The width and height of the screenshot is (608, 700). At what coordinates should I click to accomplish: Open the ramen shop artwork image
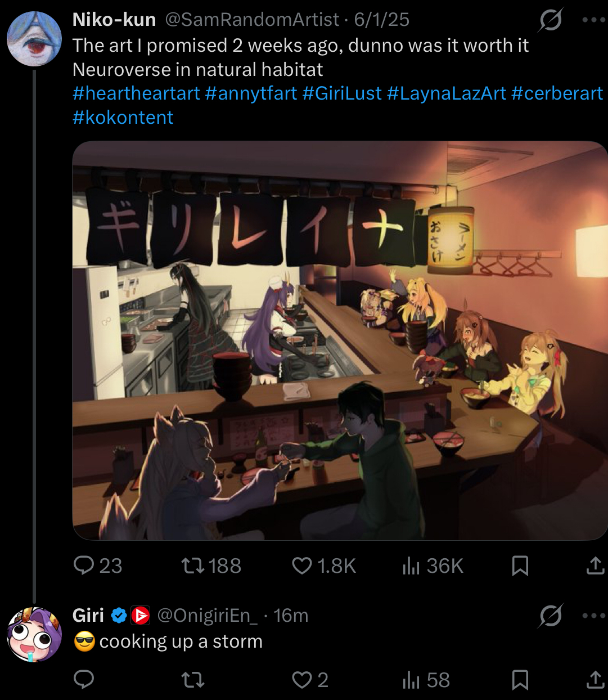click(x=340, y=340)
